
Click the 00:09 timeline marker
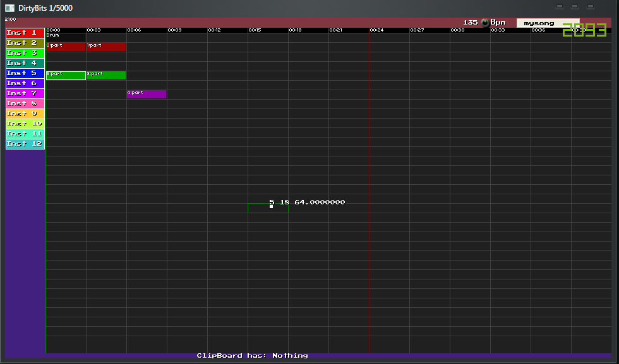pos(174,30)
